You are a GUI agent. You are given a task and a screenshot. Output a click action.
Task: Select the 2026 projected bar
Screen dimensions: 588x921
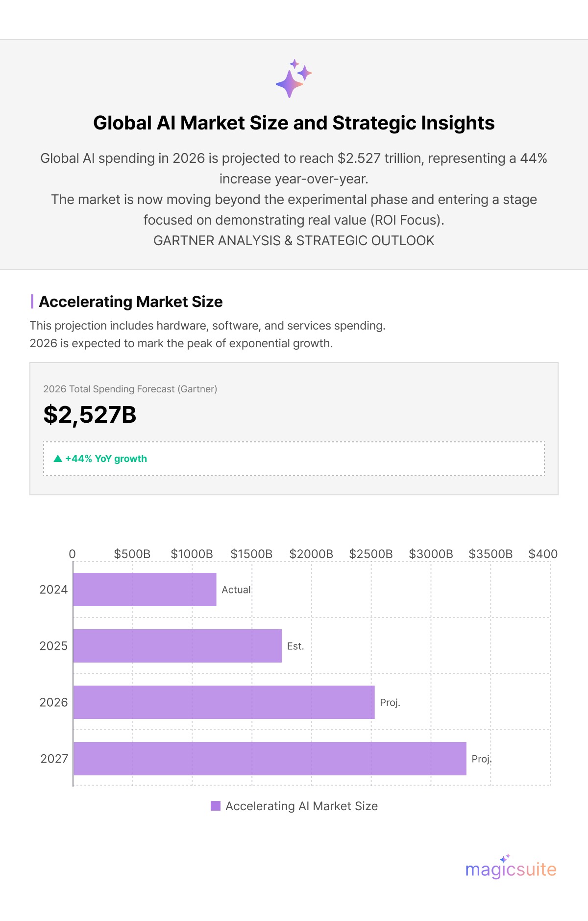pos(224,702)
